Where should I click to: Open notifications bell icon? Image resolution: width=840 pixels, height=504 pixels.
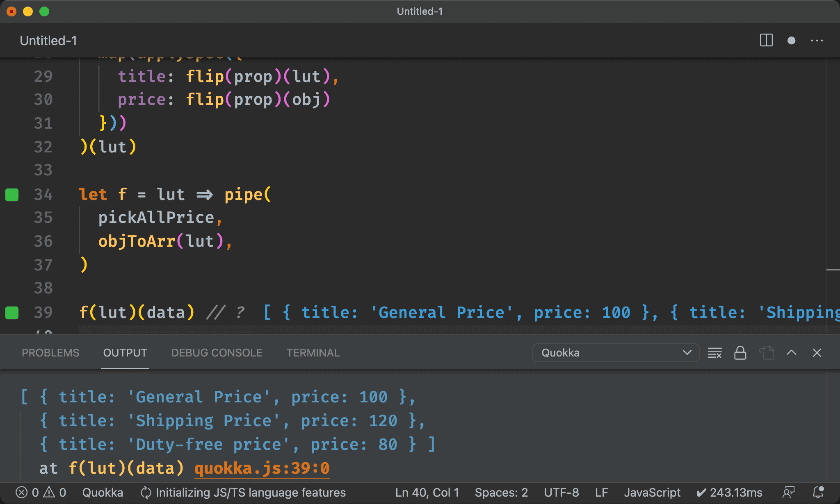coord(818,493)
